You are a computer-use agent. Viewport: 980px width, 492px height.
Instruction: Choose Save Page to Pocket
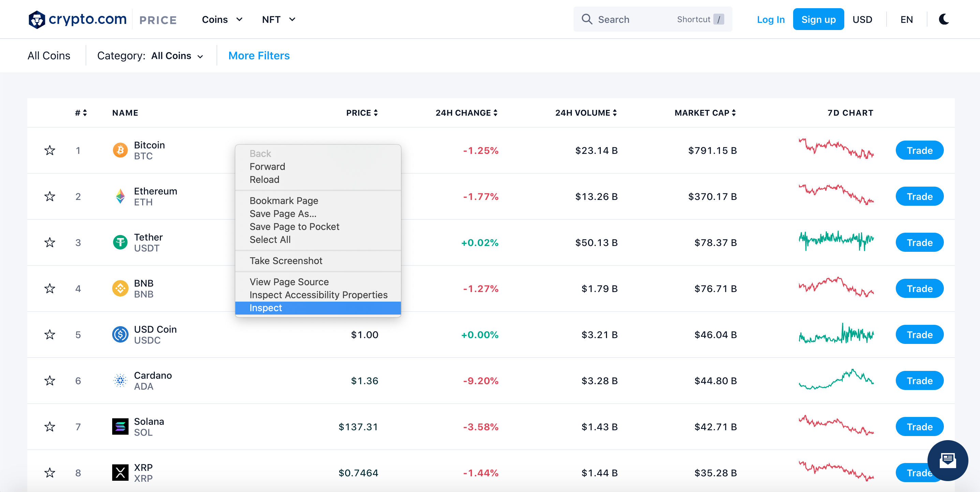(x=318, y=227)
